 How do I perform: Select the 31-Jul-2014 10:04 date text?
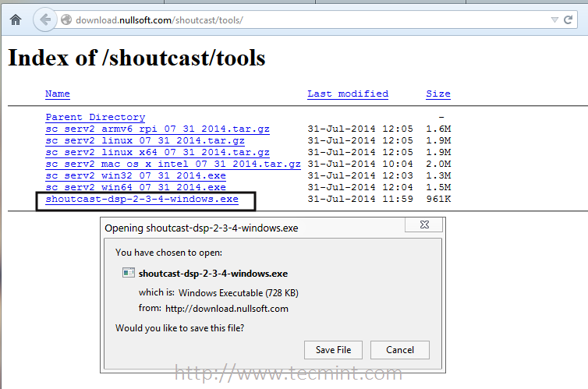[360, 164]
